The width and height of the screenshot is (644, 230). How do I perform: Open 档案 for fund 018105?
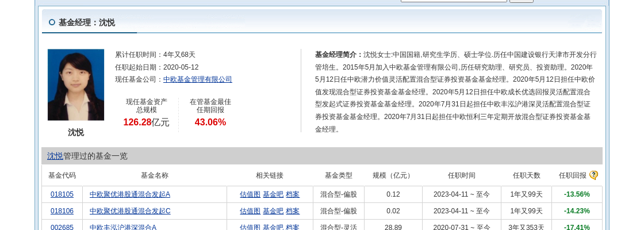pos(293,194)
